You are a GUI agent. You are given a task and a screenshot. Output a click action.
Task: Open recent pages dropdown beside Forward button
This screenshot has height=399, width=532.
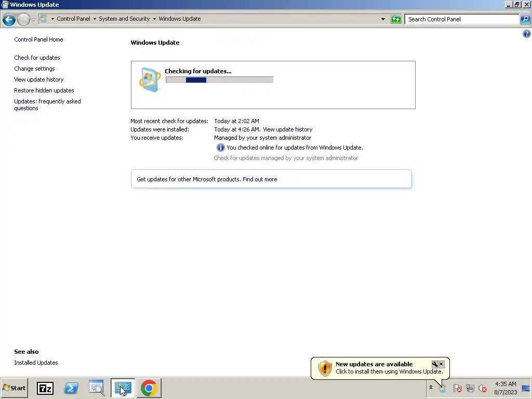tap(34, 19)
